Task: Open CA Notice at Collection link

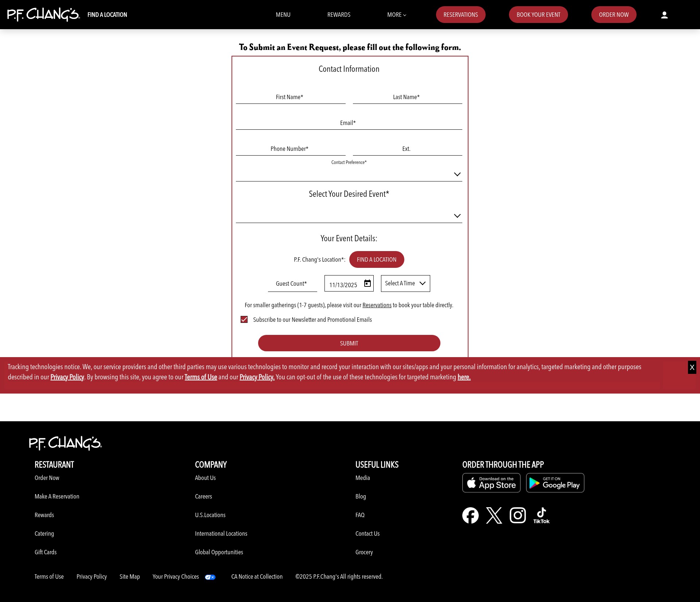Action: pyautogui.click(x=257, y=576)
